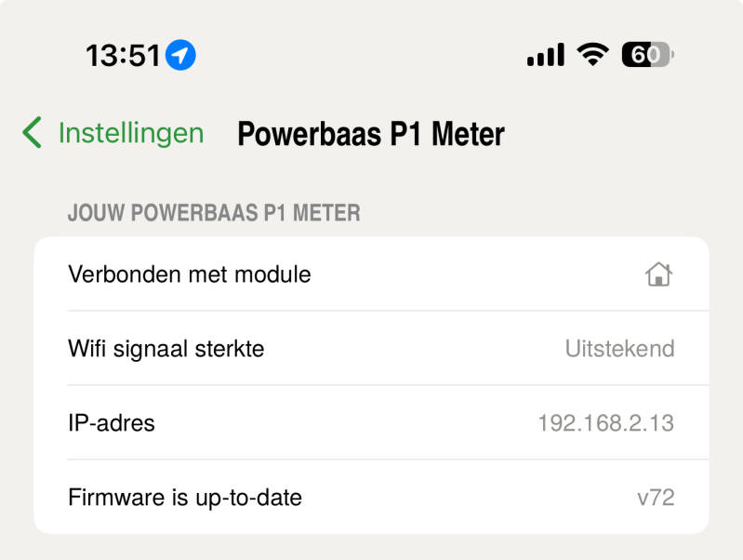Open the Wifi signaal sterkte label
The width and height of the screenshot is (743, 560).
[166, 349]
